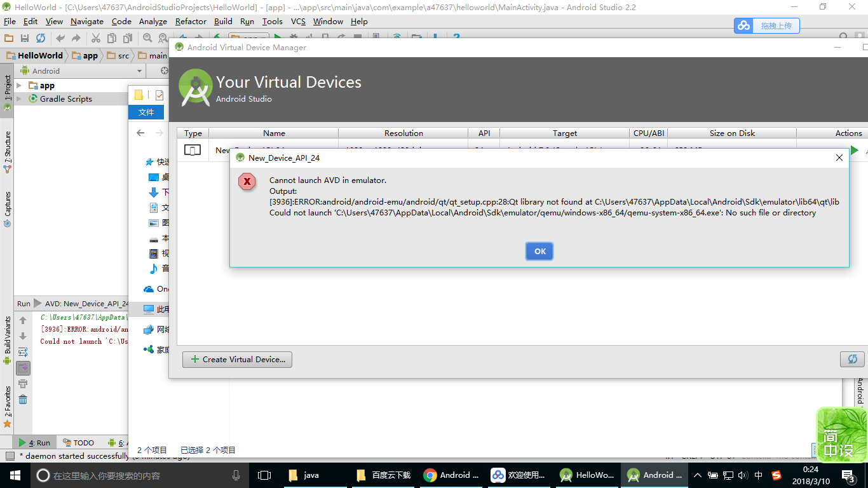The width and height of the screenshot is (868, 488).
Task: Click the device type icon in AVD row
Action: click(x=193, y=150)
